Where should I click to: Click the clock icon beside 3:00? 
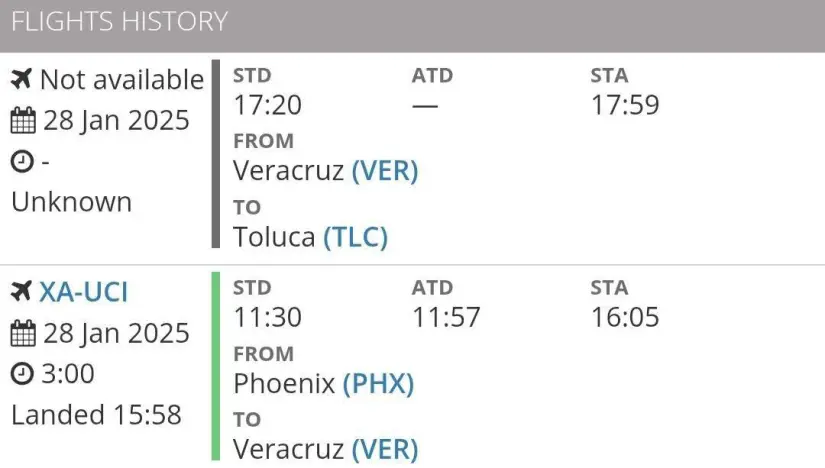22,374
